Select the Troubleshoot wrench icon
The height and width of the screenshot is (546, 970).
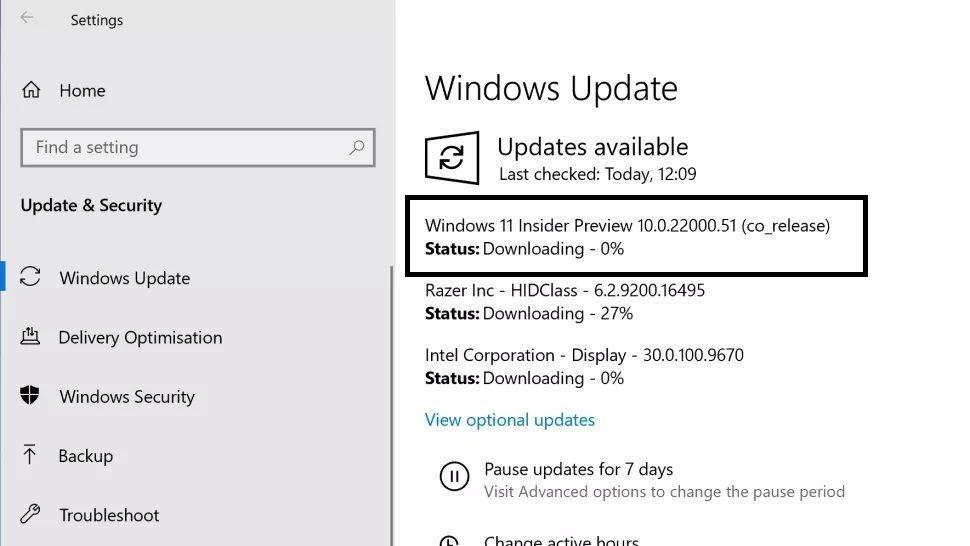30,514
